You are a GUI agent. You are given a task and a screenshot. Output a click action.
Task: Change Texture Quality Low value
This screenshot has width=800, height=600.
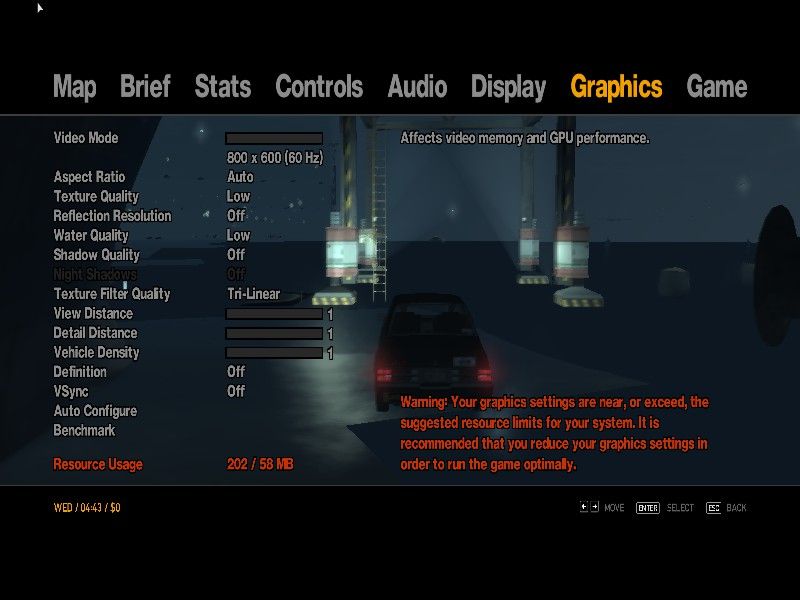click(238, 196)
